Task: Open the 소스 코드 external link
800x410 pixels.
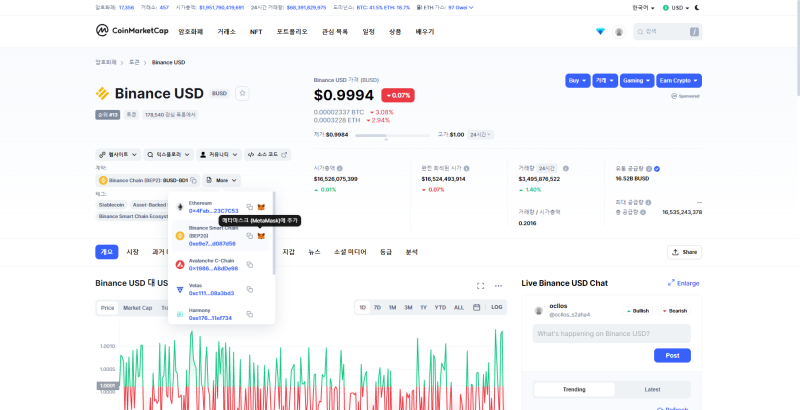Action: click(267, 155)
